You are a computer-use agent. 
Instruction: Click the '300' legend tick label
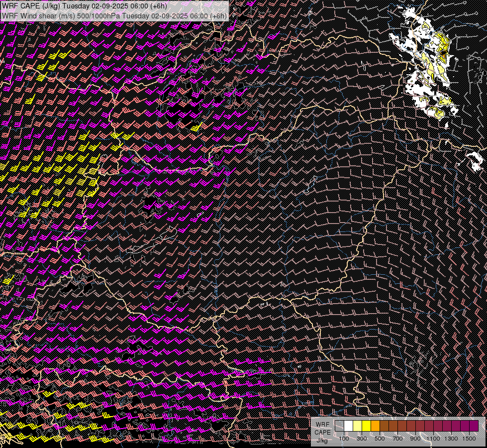point(362,439)
